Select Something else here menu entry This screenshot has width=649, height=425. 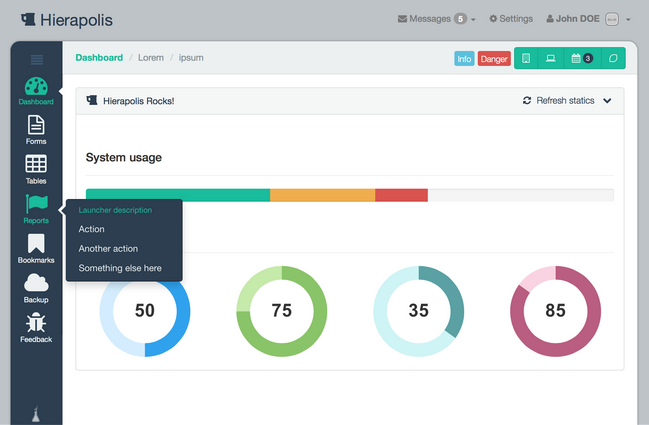120,268
